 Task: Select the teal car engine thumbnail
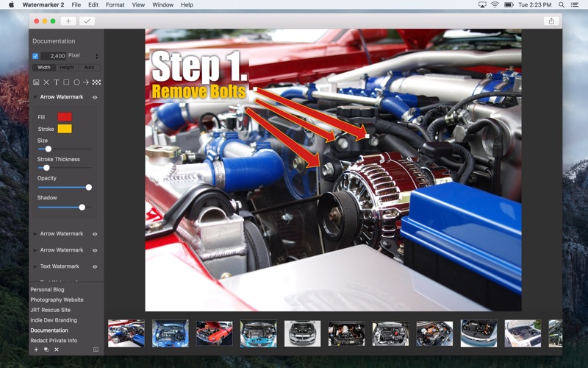[259, 333]
